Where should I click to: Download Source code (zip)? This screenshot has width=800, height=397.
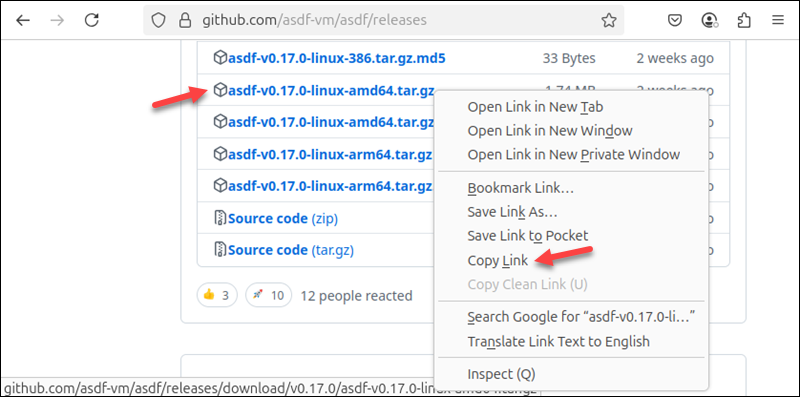[283, 218]
